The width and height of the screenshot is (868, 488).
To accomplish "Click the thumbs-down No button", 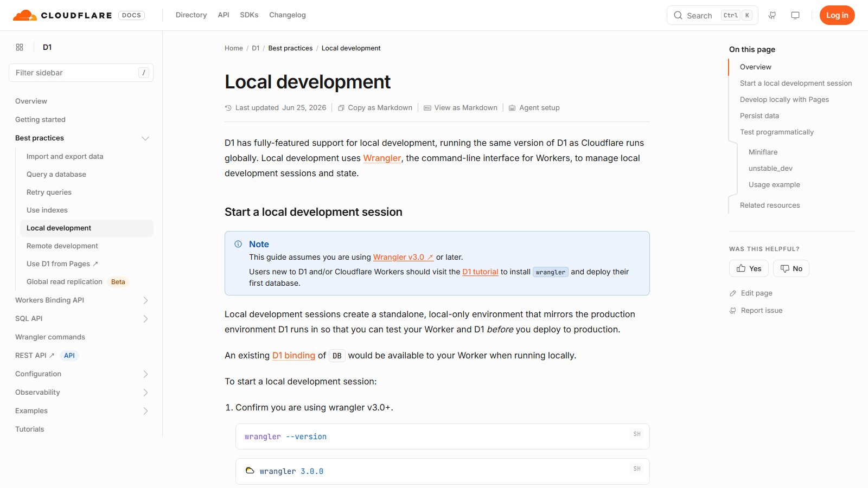I will tap(791, 268).
